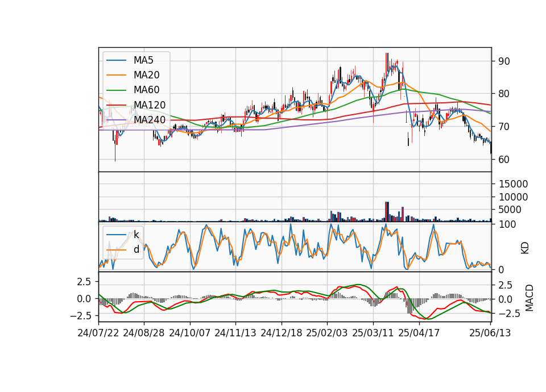Viewport: 546px width, 392px height.
Task: Click the MA5 legend label
Action: tap(143, 60)
